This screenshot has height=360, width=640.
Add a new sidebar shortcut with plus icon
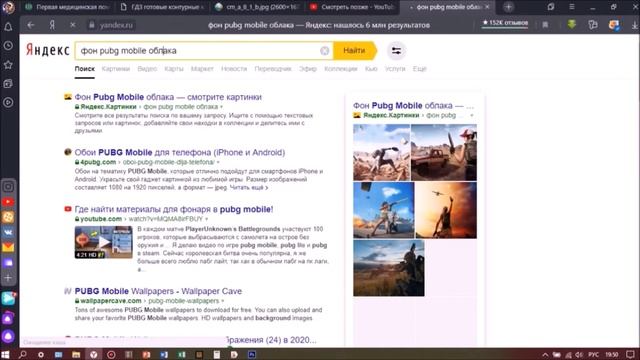8,278
